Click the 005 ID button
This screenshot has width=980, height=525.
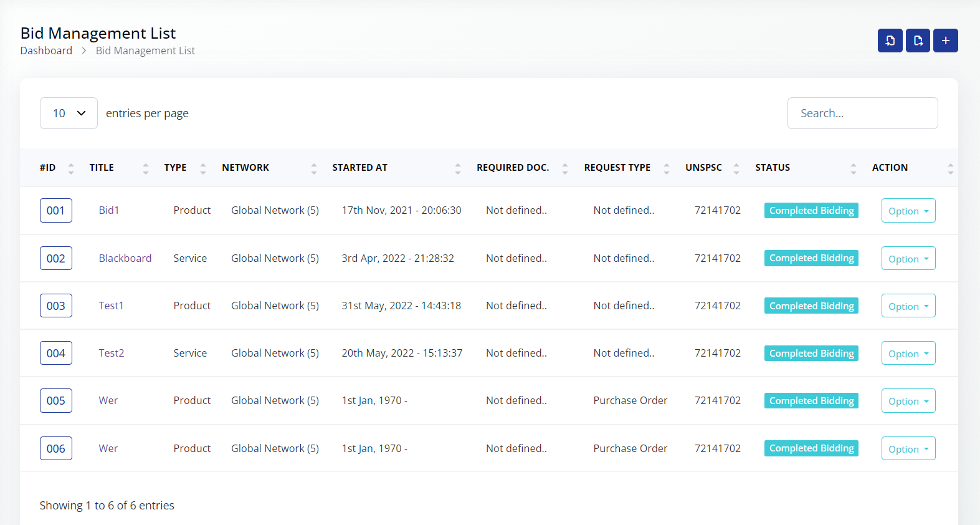click(56, 401)
